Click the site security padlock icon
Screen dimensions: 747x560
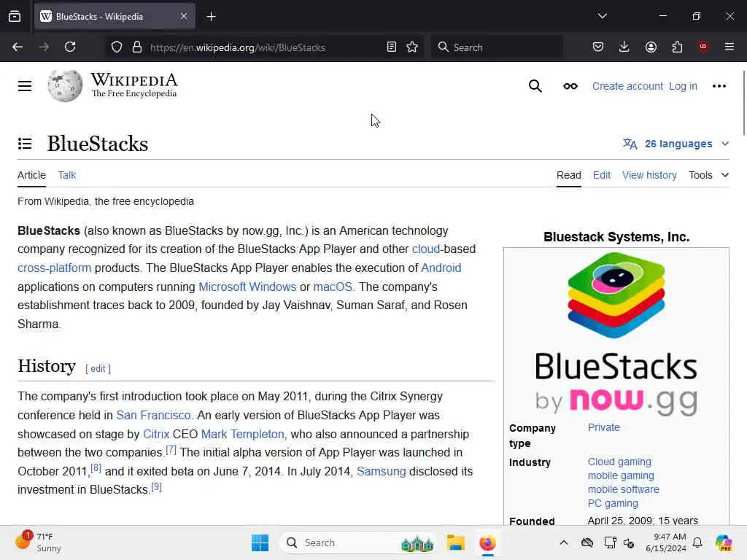pyautogui.click(x=137, y=47)
